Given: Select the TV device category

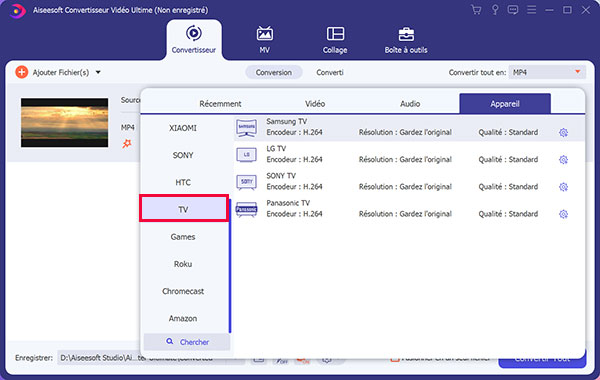Looking at the screenshot, I should tap(184, 209).
